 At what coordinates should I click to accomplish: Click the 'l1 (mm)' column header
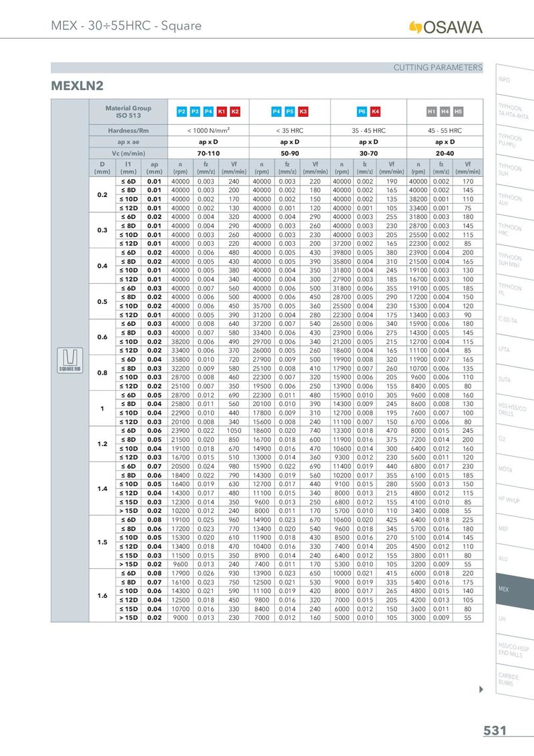[x=128, y=168]
